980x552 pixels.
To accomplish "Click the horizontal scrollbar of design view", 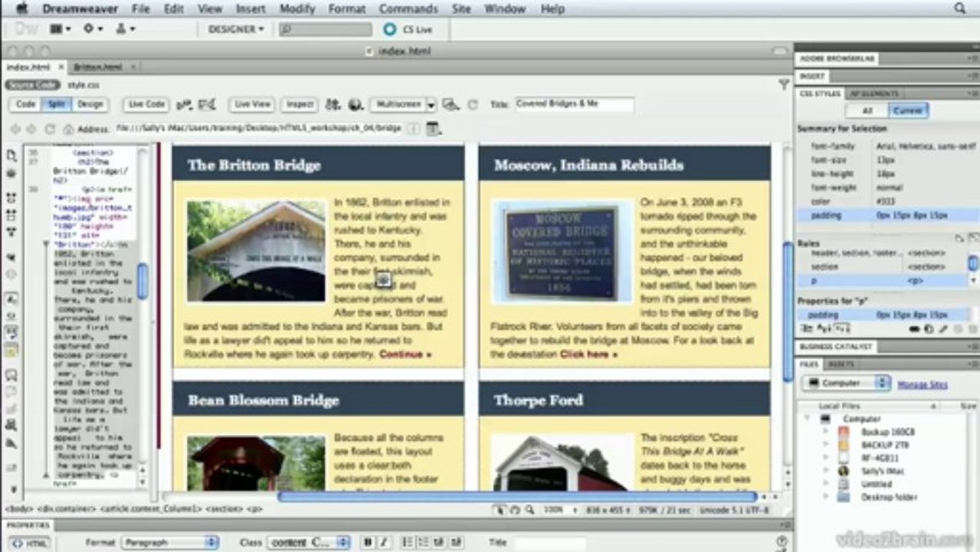I will coord(517,497).
